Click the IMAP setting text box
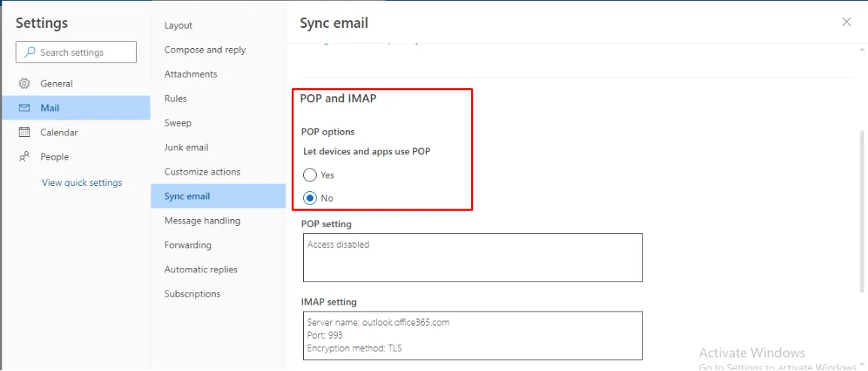Viewport: 868px width, 371px height. (x=473, y=336)
